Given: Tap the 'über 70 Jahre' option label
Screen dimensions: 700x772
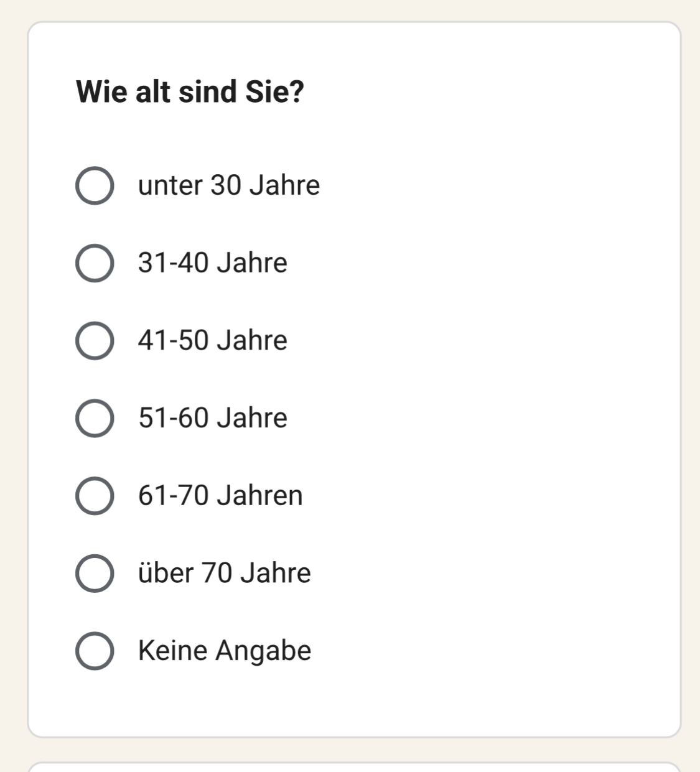Looking at the screenshot, I should 224,573.
